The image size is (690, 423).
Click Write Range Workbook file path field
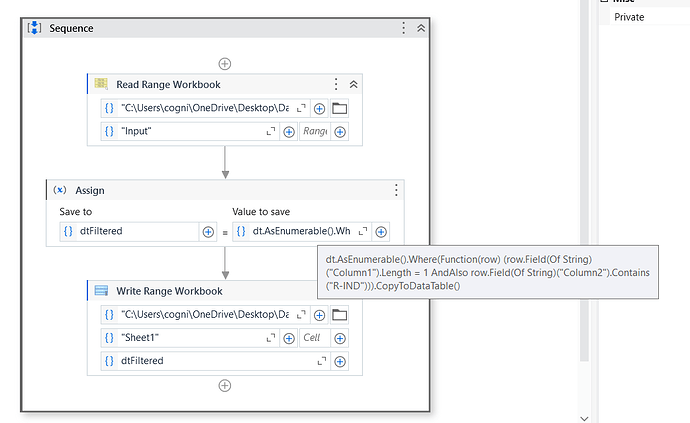(205, 315)
